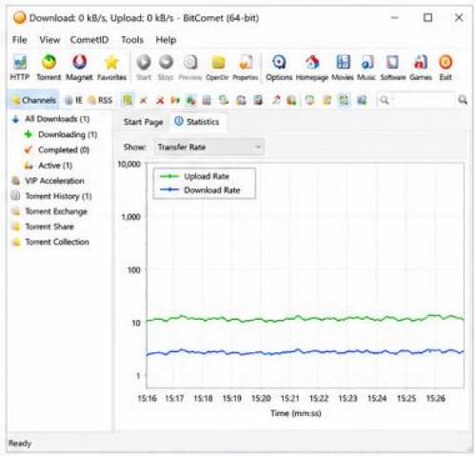Click the Exit toolbar icon
Viewport: 476px width, 456px height.
(446, 68)
